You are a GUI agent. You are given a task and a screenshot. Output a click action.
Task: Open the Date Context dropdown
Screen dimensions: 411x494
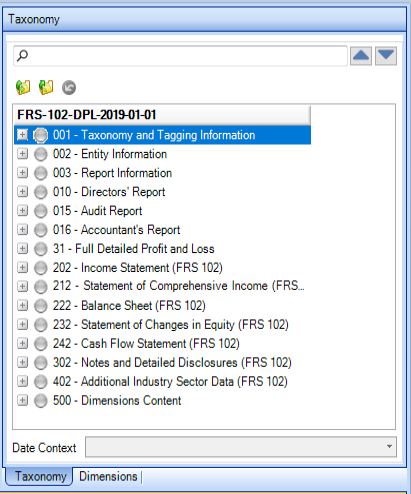point(241,447)
